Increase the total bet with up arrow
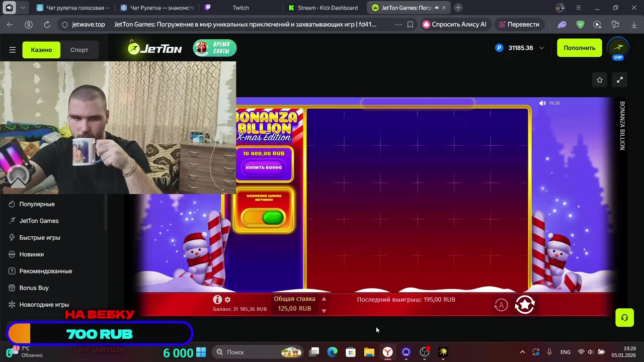Image resolution: width=644 pixels, height=362 pixels. click(x=324, y=299)
